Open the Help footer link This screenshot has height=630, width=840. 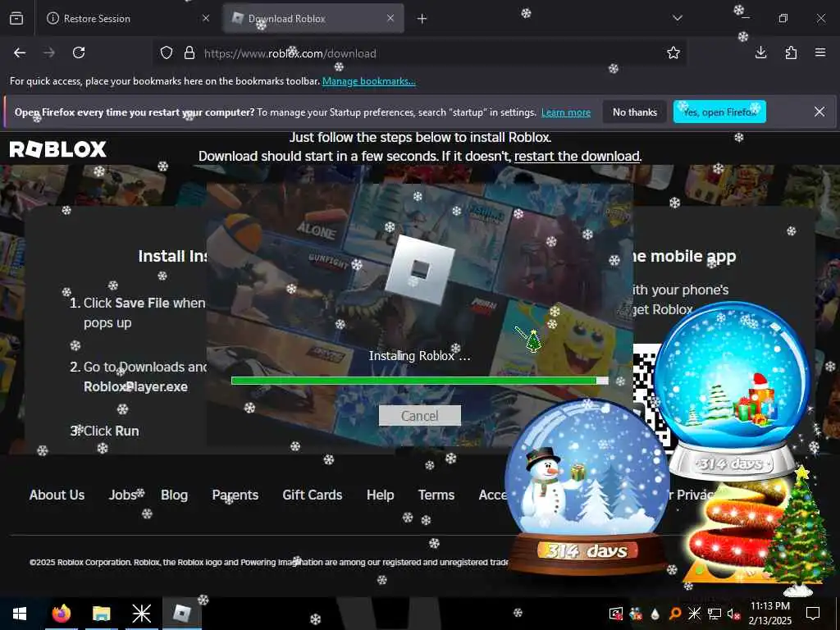pyautogui.click(x=381, y=495)
